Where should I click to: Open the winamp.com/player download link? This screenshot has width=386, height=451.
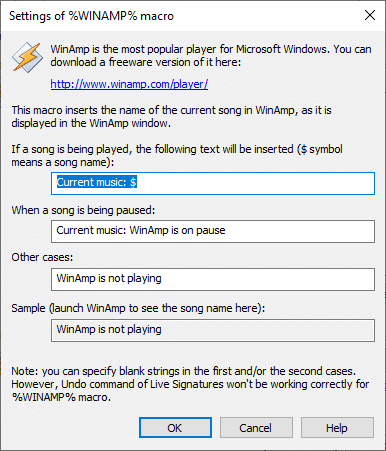point(129,84)
